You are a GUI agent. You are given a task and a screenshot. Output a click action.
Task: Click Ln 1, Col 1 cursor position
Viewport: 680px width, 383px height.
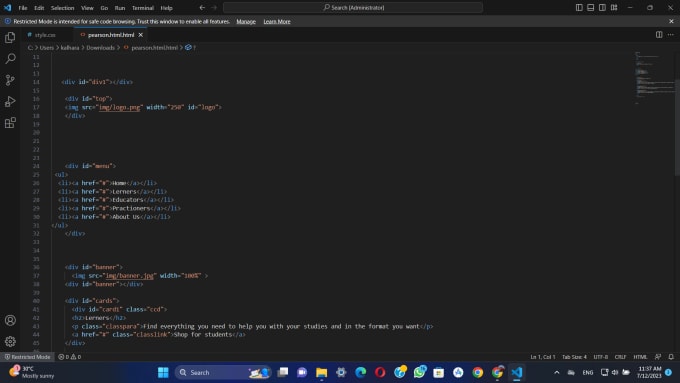pos(543,357)
